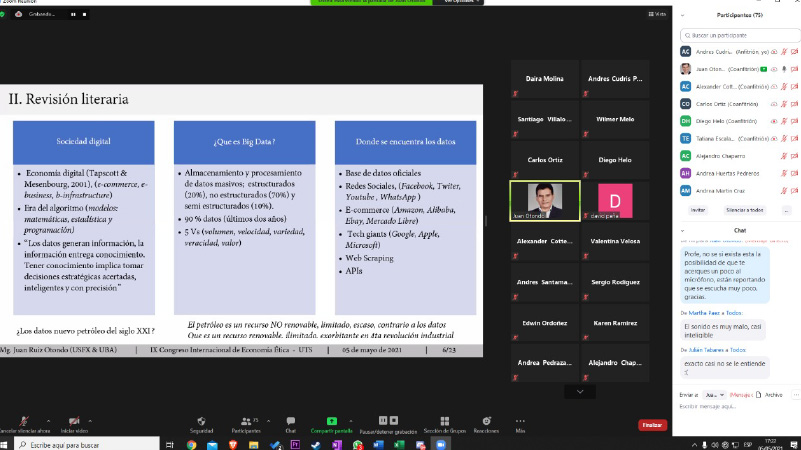Viewport: 801px width, 450px height.
Task: Unmute microphone with Cancelar silenciar ahora
Action: 24,425
